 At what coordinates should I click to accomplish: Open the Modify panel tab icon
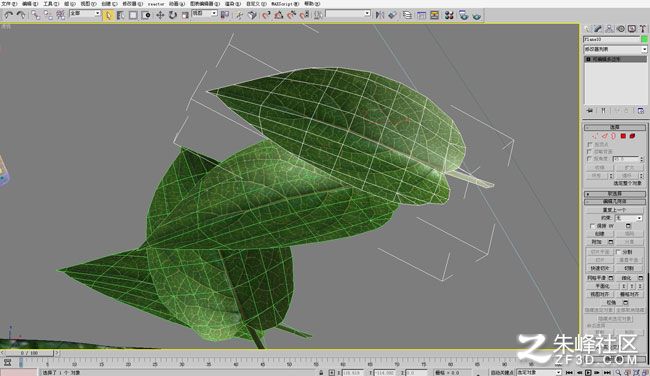pyautogui.click(x=598, y=29)
